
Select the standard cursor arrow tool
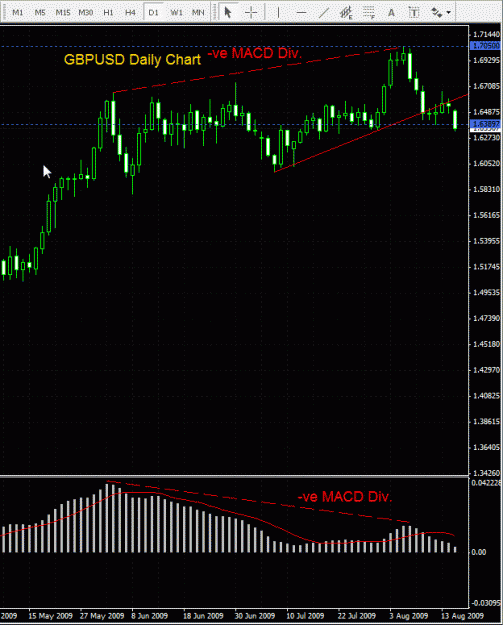tap(228, 13)
